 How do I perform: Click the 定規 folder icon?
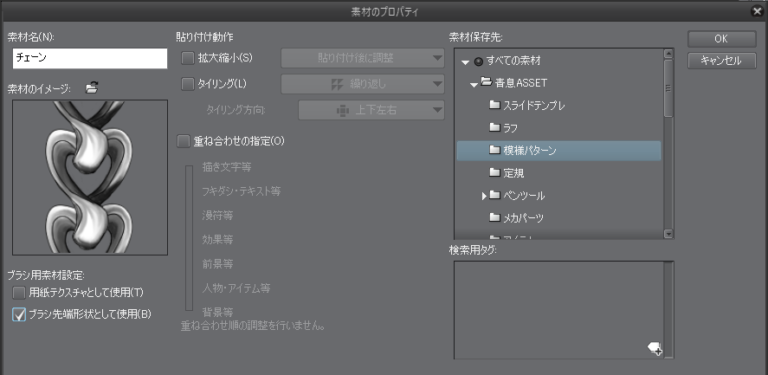[x=494, y=172]
